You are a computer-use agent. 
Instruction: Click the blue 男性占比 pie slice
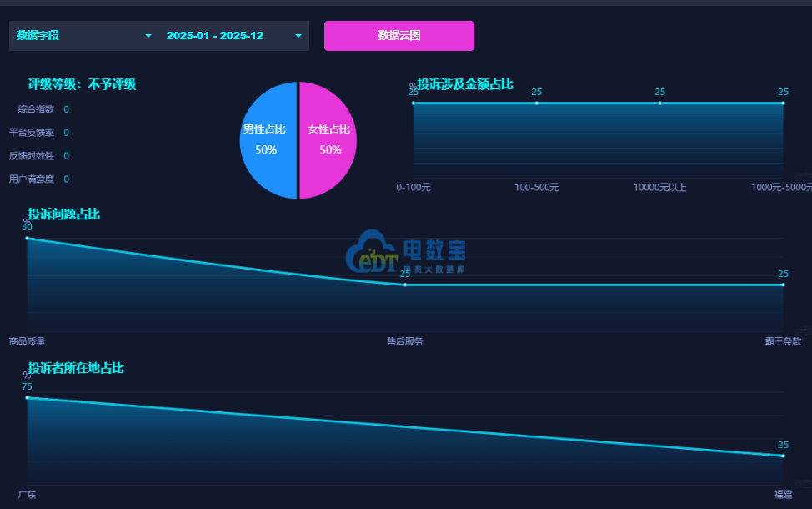[x=267, y=140]
